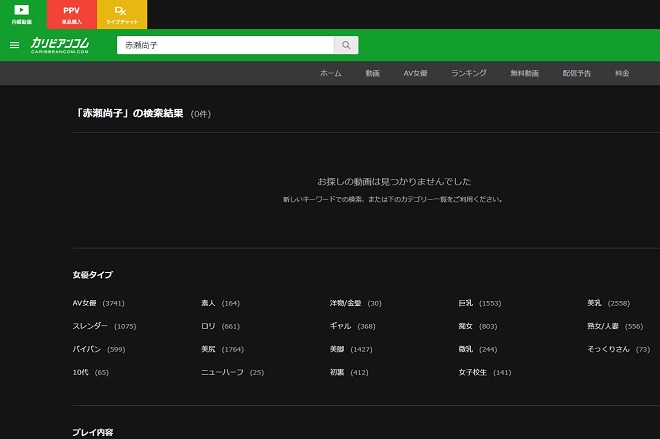Select the 月額動画 play icon tab
Image resolution: width=660 pixels, height=439 pixels.
21,14
